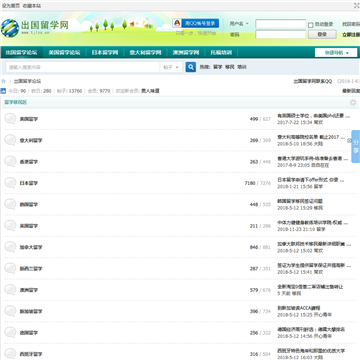Screen dimensions: 360x360
Task: Click the bubble icon beside 日本留学
Action: (10, 183)
